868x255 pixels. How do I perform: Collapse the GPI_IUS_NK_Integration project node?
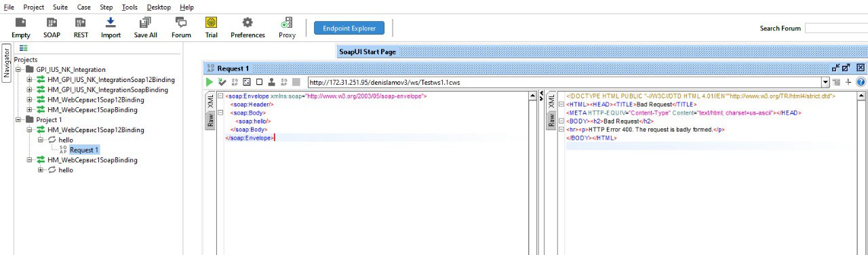(x=18, y=69)
